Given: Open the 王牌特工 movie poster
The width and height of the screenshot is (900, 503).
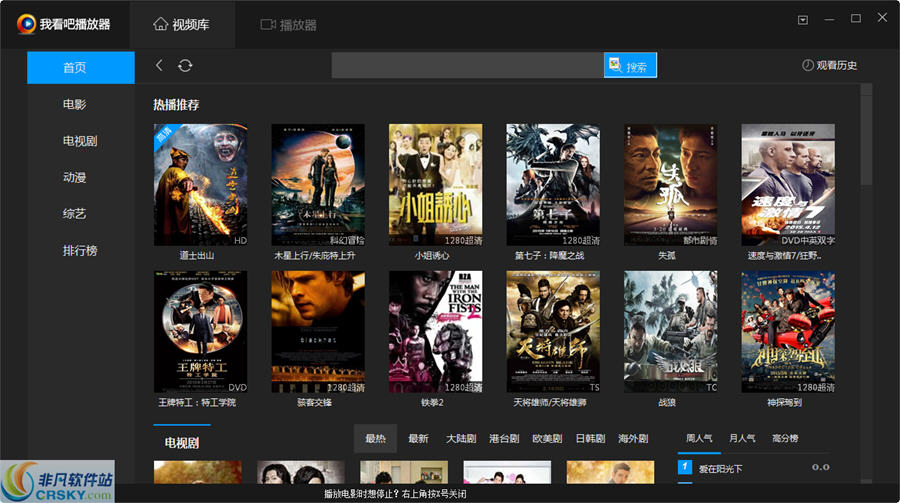Looking at the screenshot, I should tap(200, 332).
